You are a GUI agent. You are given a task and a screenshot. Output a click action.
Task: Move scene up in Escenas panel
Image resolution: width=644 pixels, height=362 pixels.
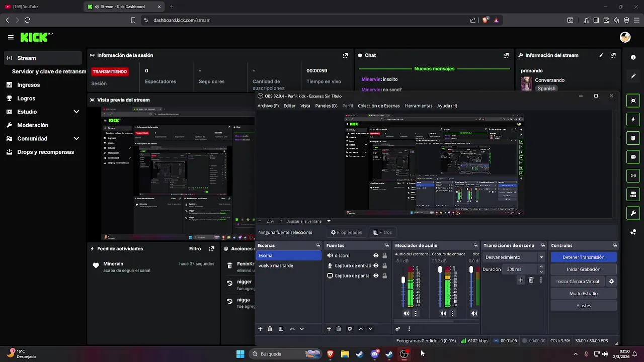point(292,329)
